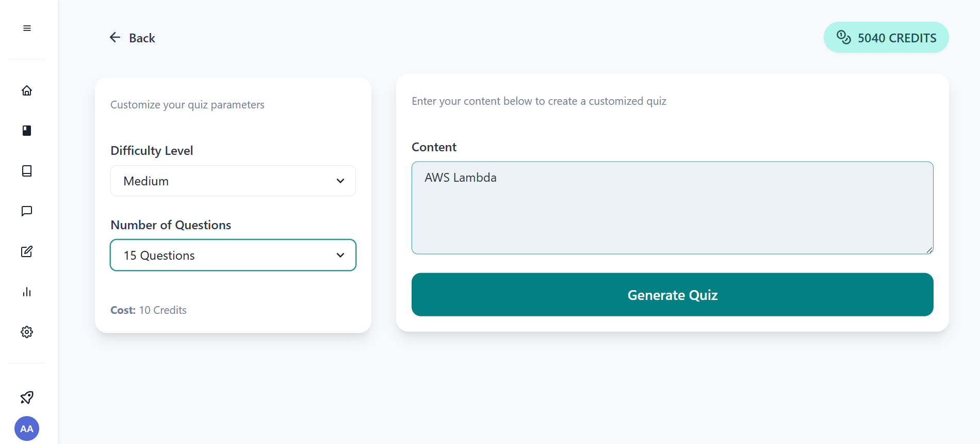The height and width of the screenshot is (444, 980).
Task: Open the filled notebook icon in sidebar
Action: pos(27,131)
